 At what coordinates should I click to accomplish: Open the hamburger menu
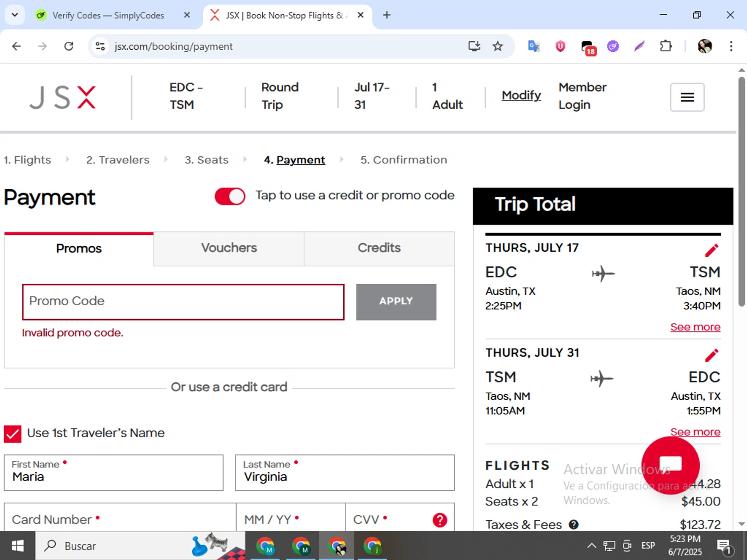(687, 97)
